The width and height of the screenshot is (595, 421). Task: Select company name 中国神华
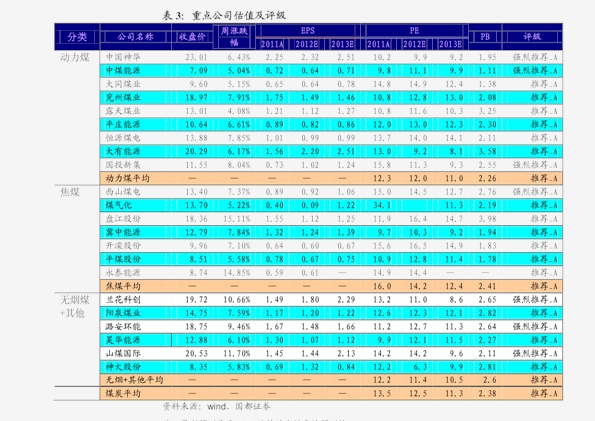(x=123, y=57)
